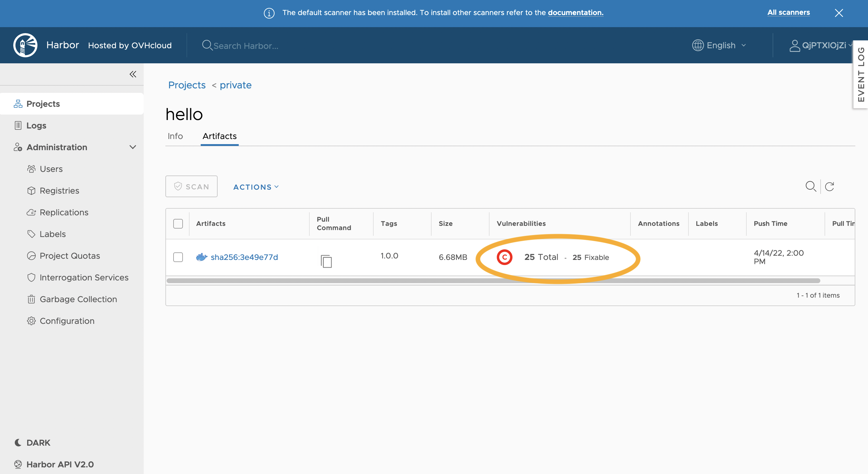
Task: Open Users under Administration
Action: coord(51,169)
